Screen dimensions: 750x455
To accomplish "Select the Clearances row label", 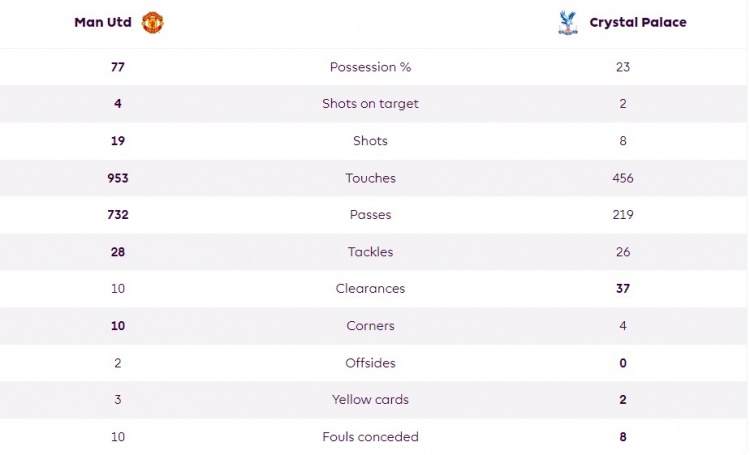I will click(x=371, y=289).
